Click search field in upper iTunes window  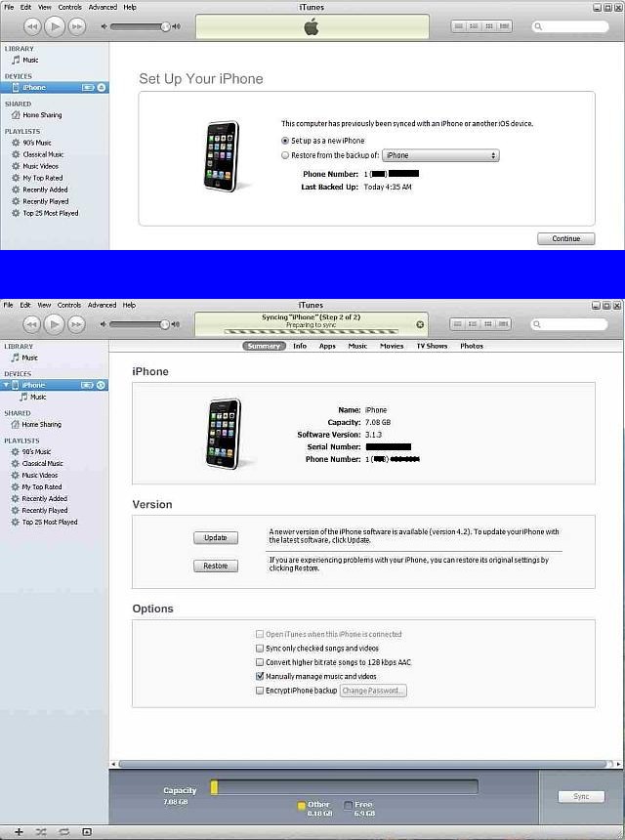pos(570,26)
